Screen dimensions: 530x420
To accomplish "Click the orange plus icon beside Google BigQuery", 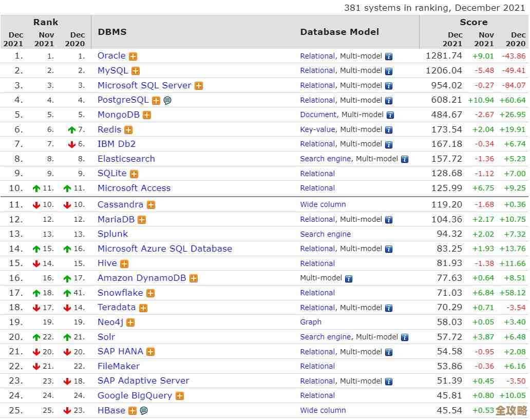I will (x=180, y=396).
